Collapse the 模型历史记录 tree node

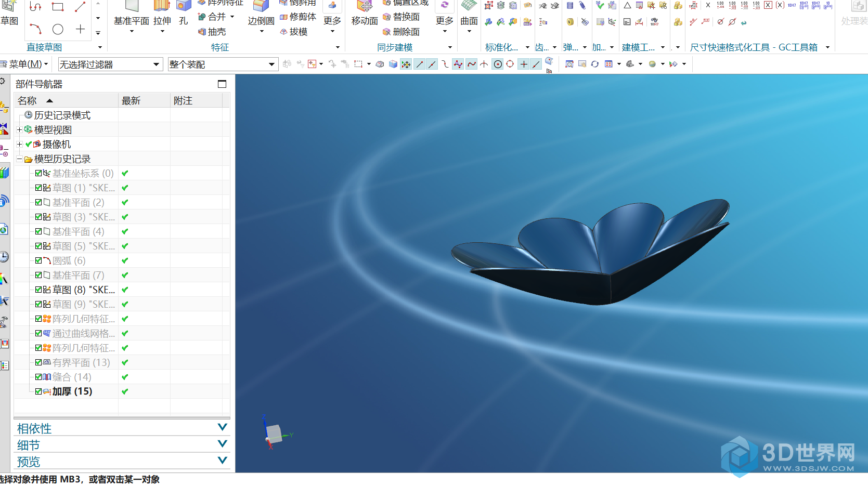coord(20,159)
